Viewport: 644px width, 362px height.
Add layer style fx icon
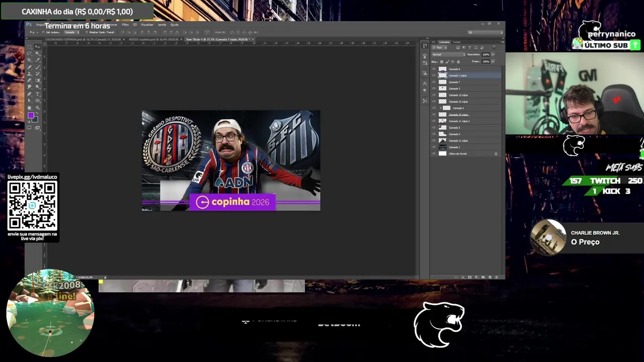click(x=463, y=277)
